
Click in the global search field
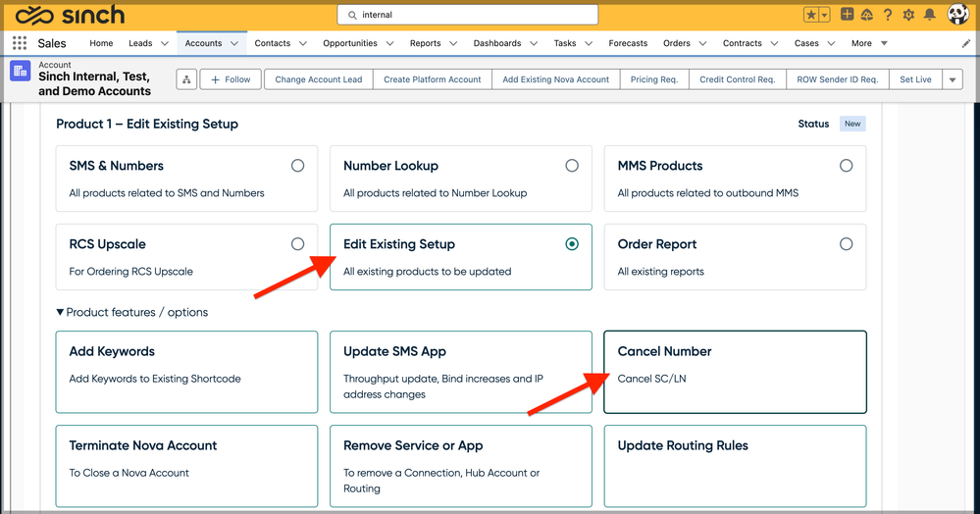468,15
